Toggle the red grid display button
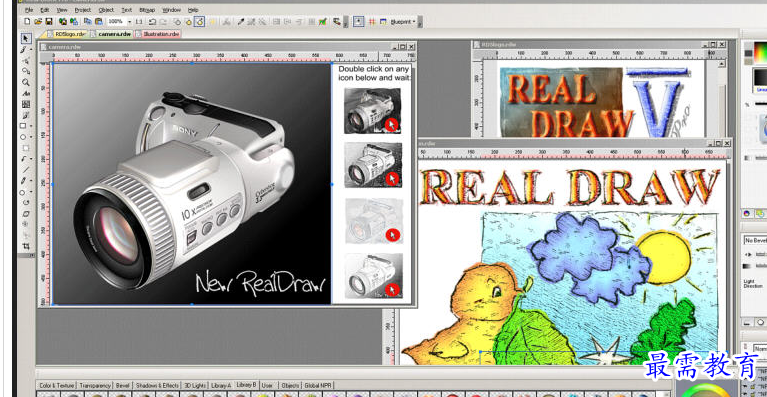This screenshot has height=397, width=767. [372, 22]
